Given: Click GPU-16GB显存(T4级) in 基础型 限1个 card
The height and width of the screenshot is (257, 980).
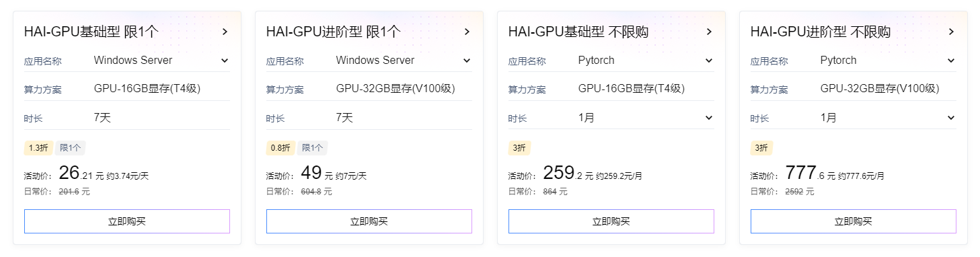Looking at the screenshot, I should pos(147,89).
